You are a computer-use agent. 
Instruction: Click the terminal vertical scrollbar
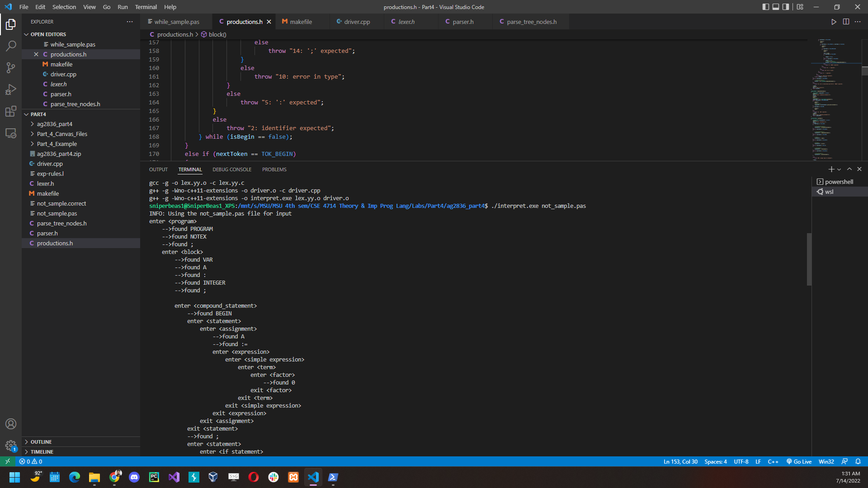[x=809, y=259]
